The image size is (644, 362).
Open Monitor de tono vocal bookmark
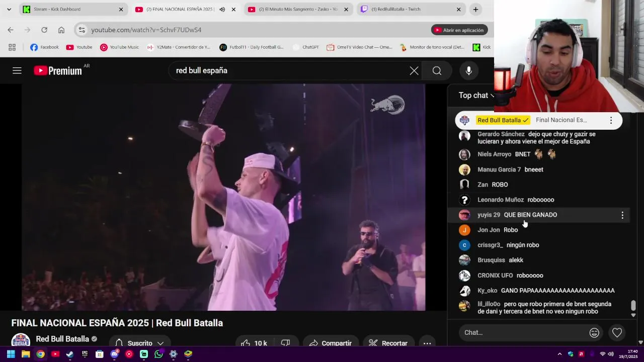tap(432, 47)
